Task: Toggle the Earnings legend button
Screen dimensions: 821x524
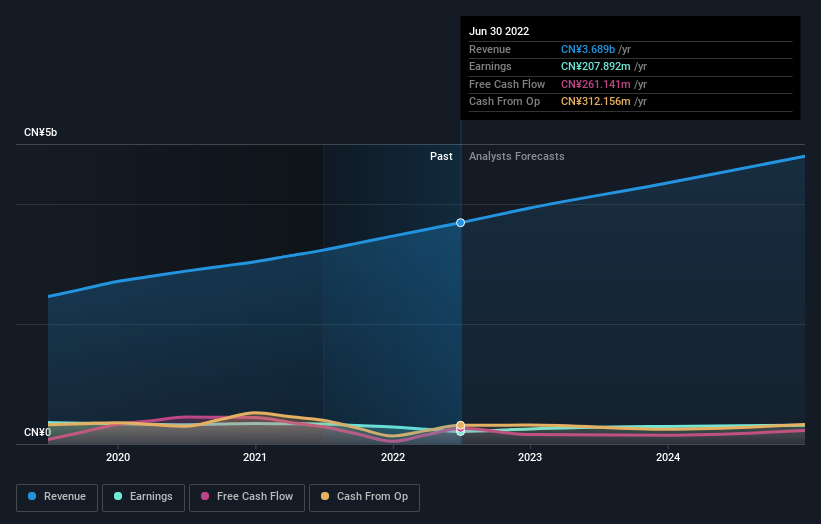Action: pyautogui.click(x=143, y=497)
